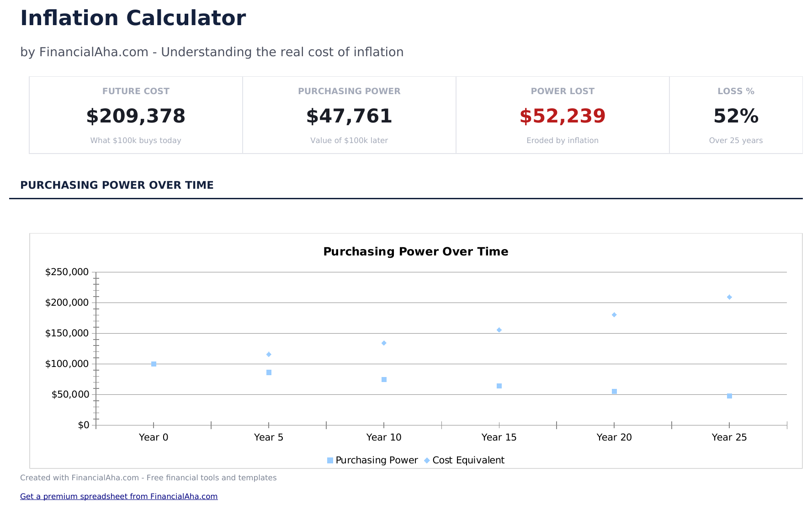
Task: Select the Year 25 cost equivalent diamond
Action: click(x=729, y=297)
